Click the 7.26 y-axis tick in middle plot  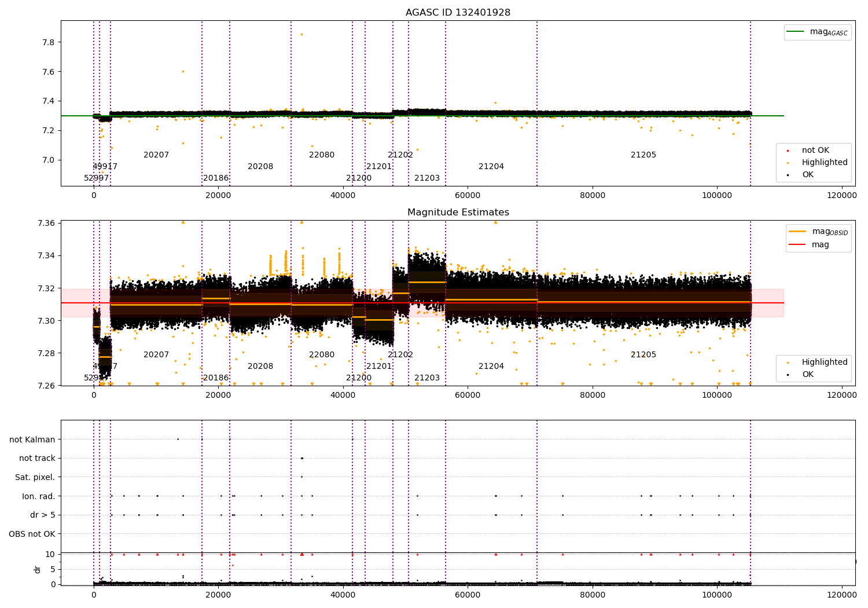(46, 386)
